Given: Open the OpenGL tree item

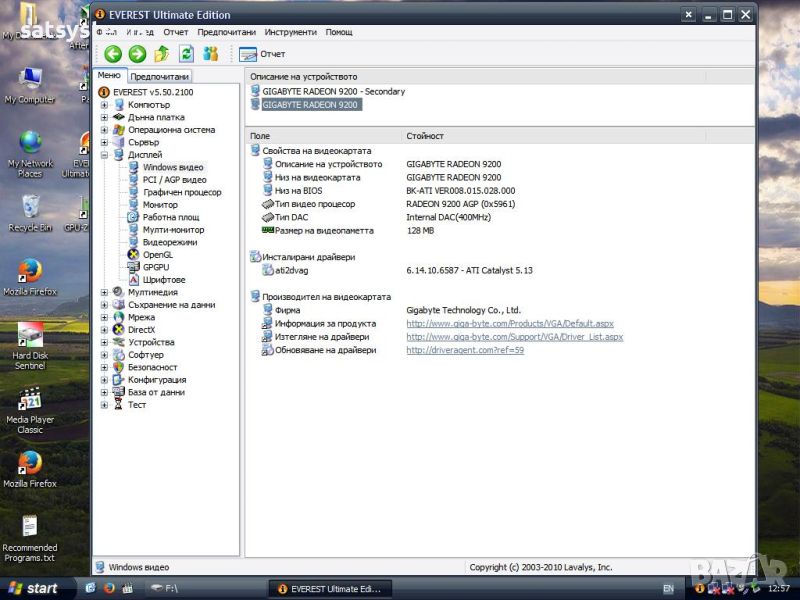Looking at the screenshot, I should (x=157, y=255).
